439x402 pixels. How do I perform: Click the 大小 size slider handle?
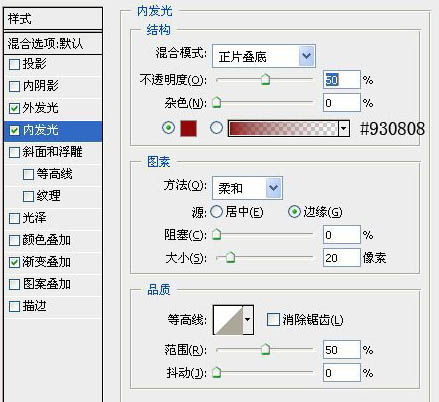point(230,257)
